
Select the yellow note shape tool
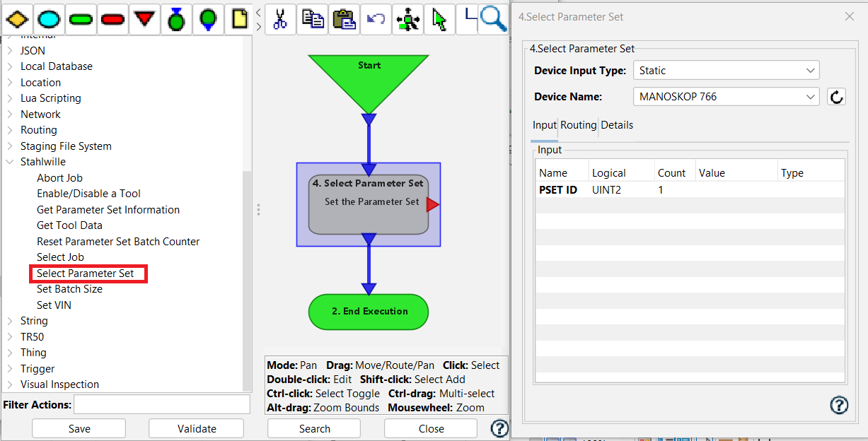[240, 19]
